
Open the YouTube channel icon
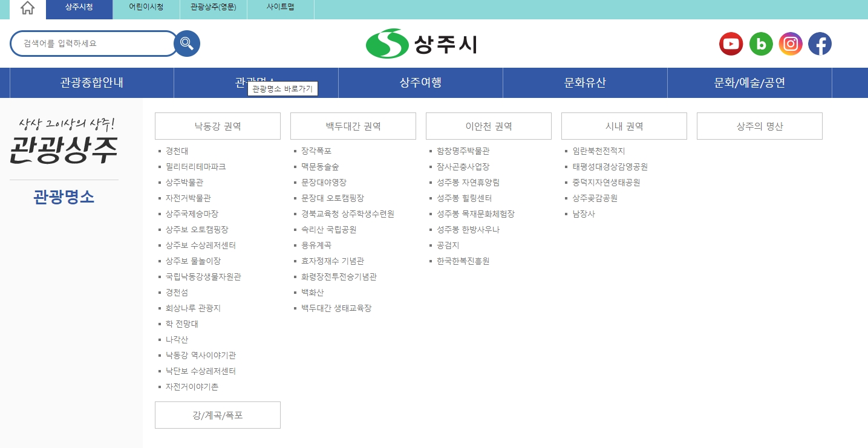pos(731,44)
